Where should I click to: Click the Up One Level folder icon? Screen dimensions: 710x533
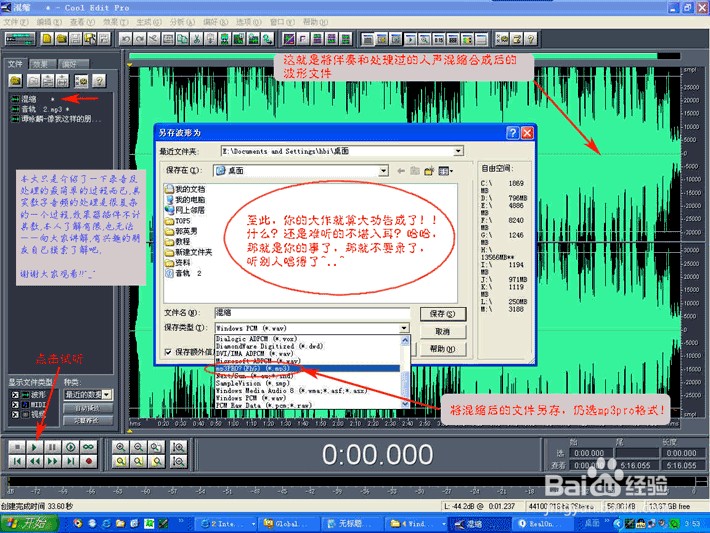coord(415,171)
